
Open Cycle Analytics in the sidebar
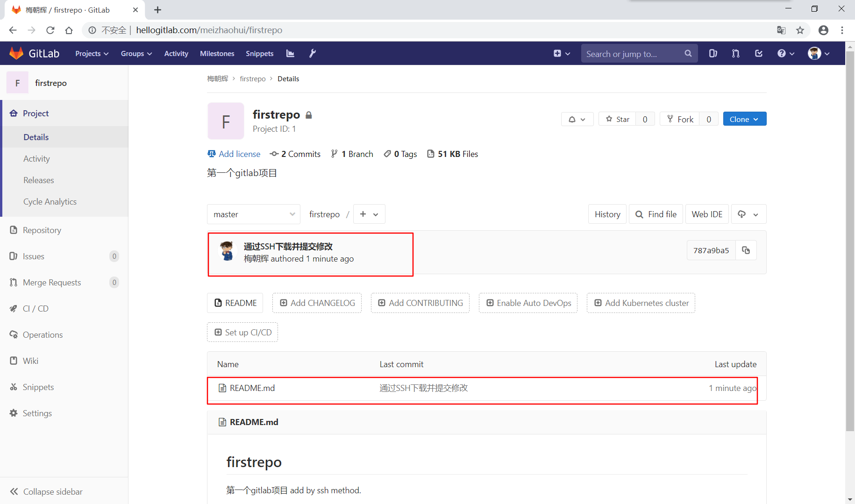pos(65,201)
